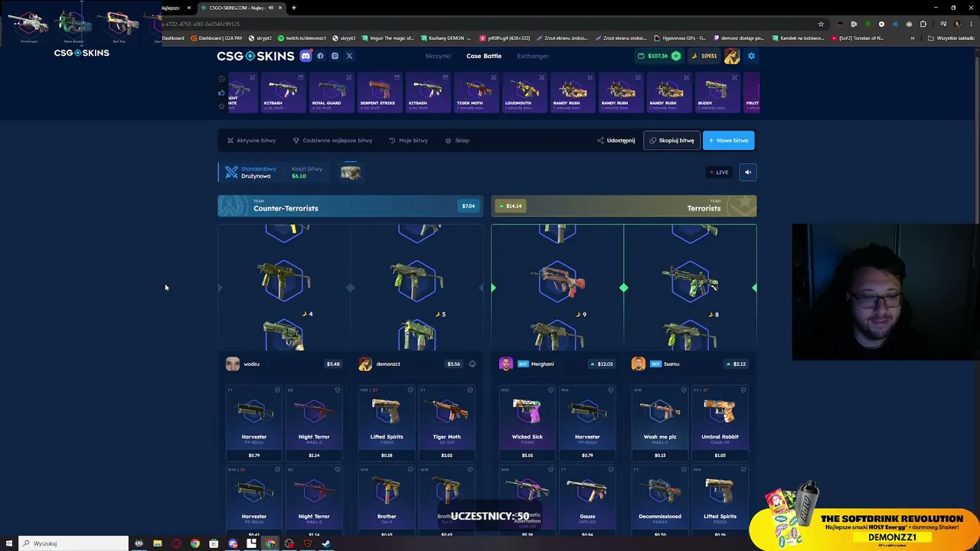Open File Explorer from the taskbar
The image size is (980, 551).
(x=158, y=543)
